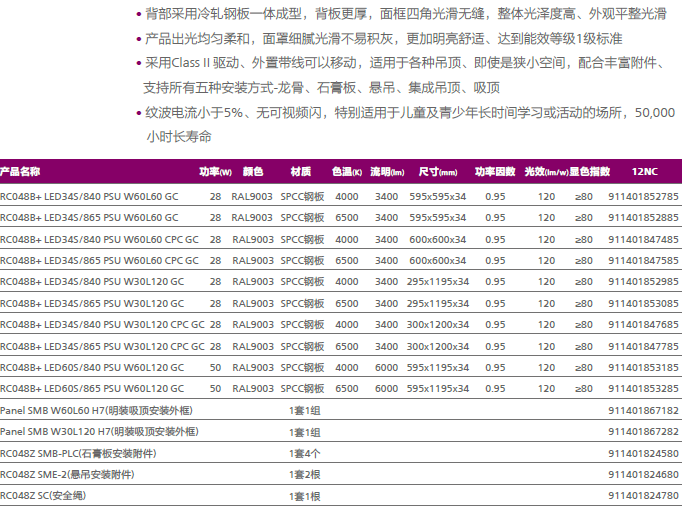Screen dimensions: 688x514
Task: Click the 产品名称 column header
Action: [x=20, y=172]
